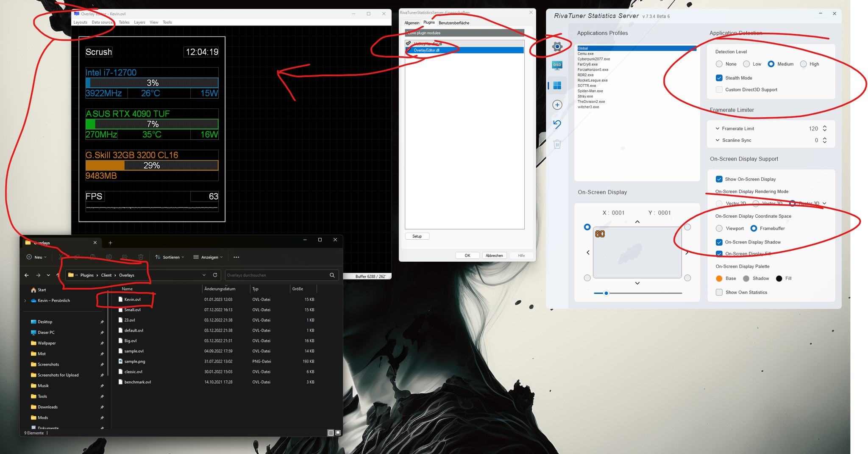
Task: Select the Windows logo icon in RivaTuner sidebar
Action: tap(557, 86)
